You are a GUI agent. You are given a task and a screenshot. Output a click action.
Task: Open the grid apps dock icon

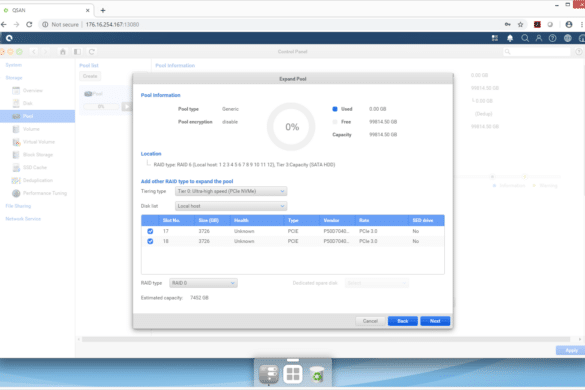pos(292,374)
